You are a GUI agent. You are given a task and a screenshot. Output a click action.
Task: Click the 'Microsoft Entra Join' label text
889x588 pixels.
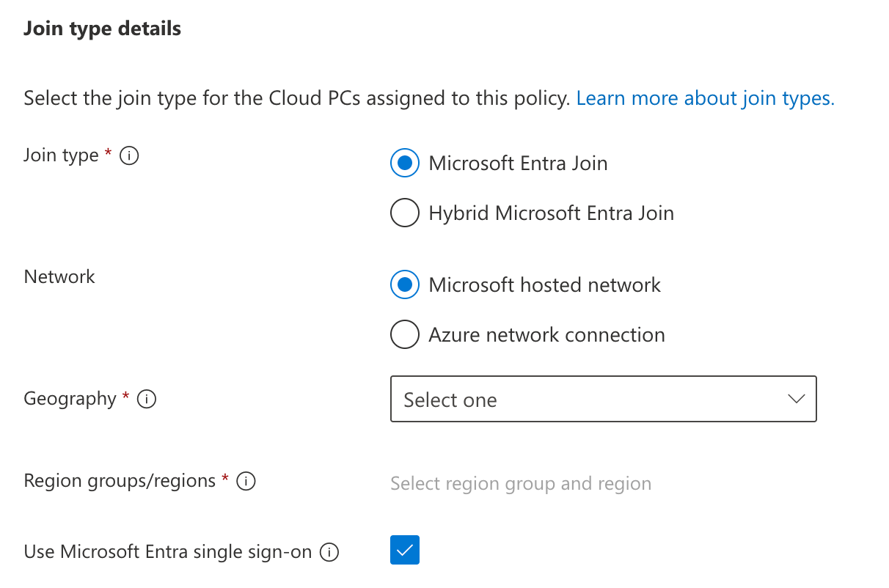518,163
